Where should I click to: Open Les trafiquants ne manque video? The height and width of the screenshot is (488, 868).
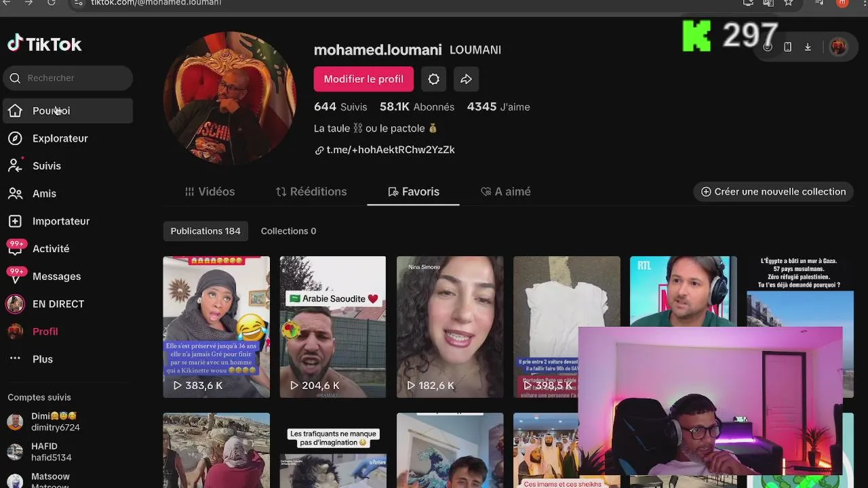333,450
